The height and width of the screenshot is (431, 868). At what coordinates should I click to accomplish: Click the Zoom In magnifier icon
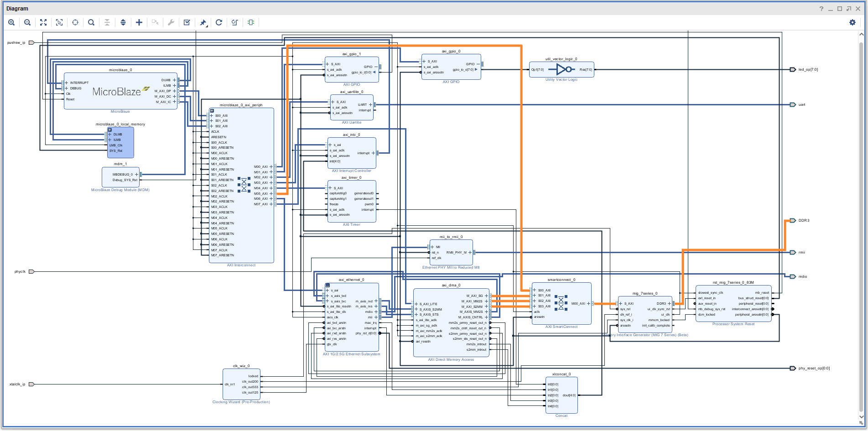[x=11, y=22]
